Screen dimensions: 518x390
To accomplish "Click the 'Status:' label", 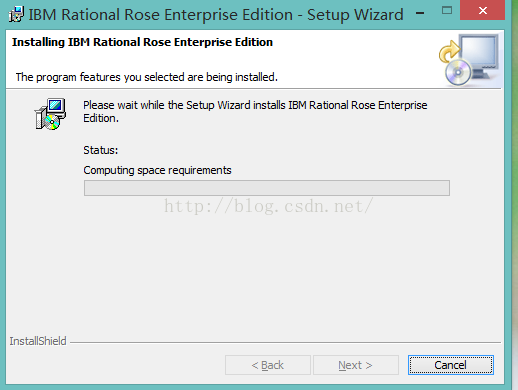I will coord(101,150).
